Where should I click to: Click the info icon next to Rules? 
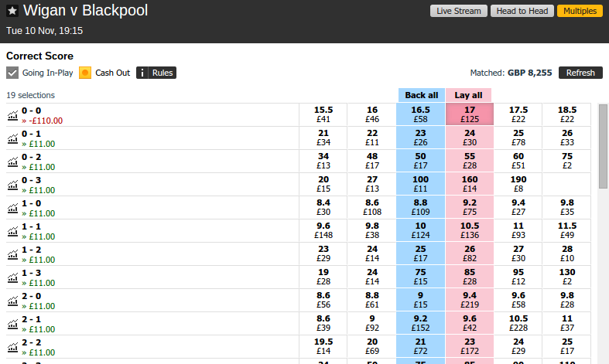tap(142, 73)
